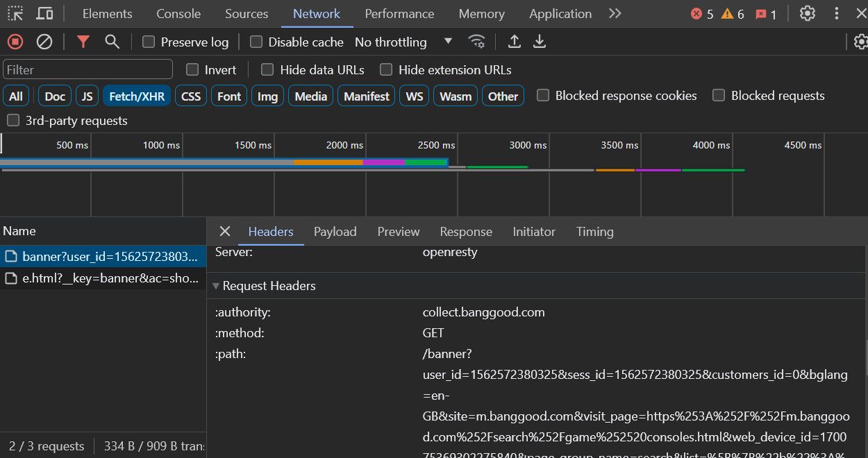Open the Sources panel
Image resolution: width=868 pixels, height=458 pixels.
tap(247, 14)
